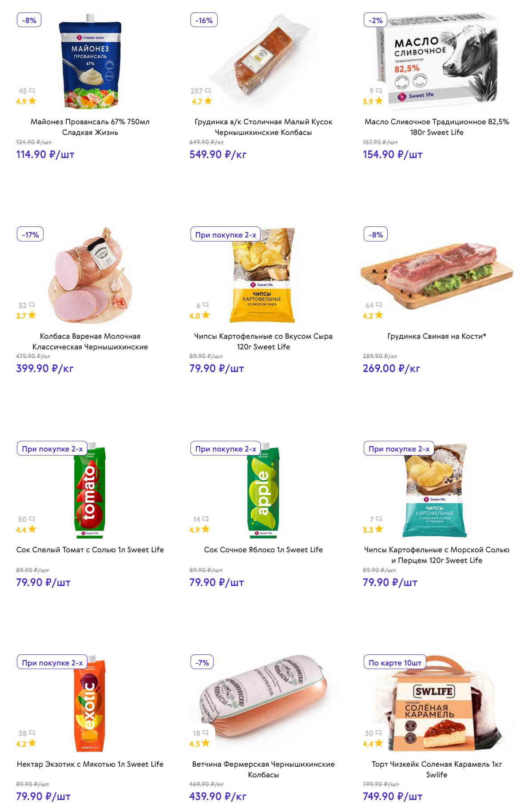Click the star rating on tomato juice
532x808 pixels.
pyautogui.click(x=32, y=529)
